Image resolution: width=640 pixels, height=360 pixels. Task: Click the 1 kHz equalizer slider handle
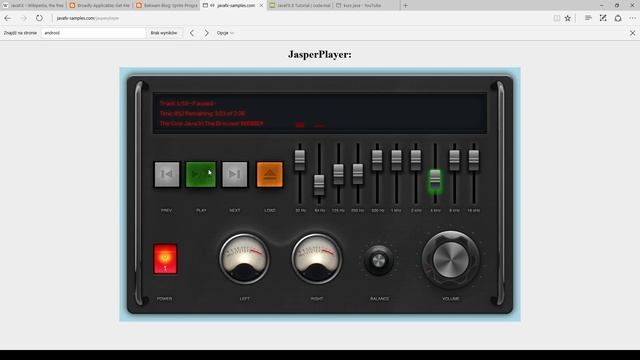396,160
